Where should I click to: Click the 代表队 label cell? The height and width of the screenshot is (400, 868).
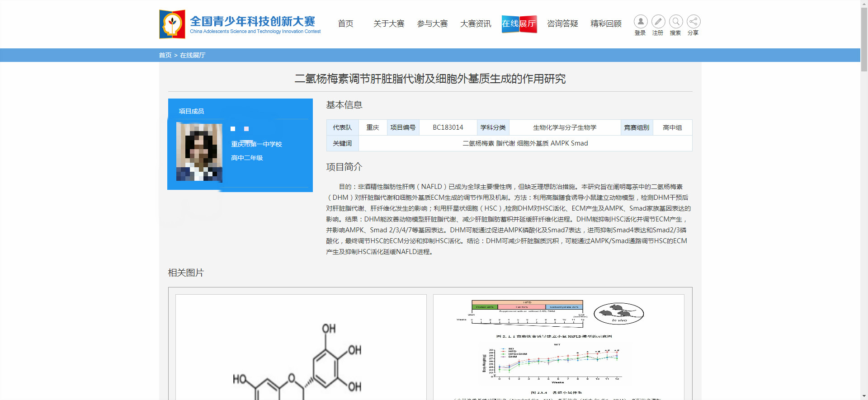click(342, 127)
